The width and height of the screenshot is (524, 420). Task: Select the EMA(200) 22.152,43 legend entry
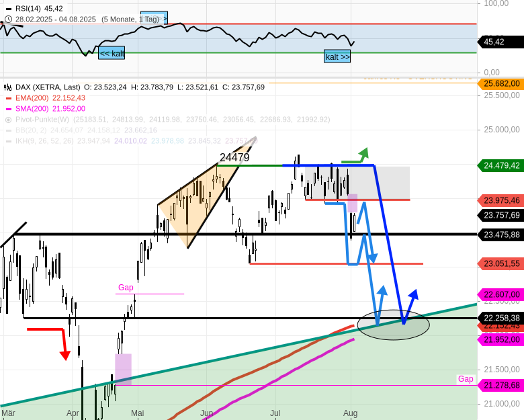(x=50, y=98)
